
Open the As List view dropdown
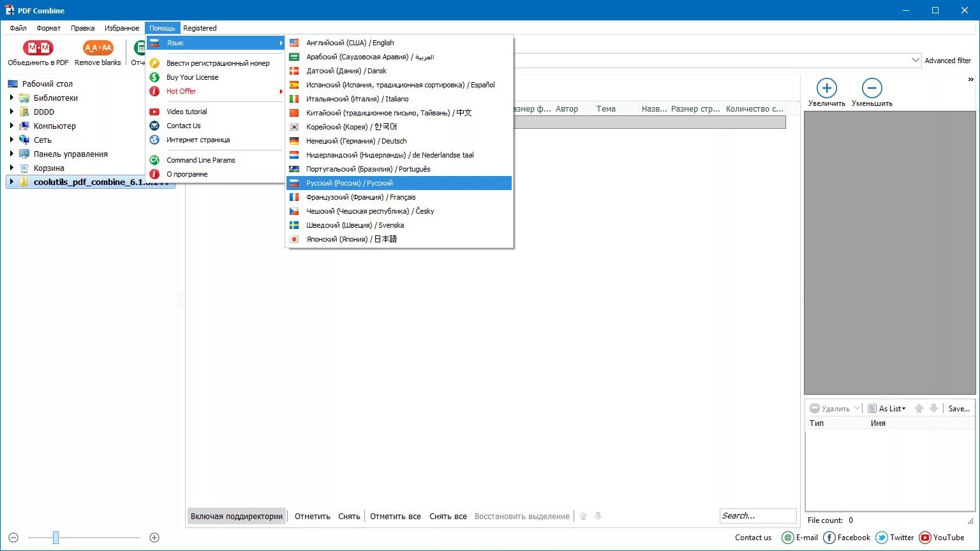pyautogui.click(x=887, y=408)
